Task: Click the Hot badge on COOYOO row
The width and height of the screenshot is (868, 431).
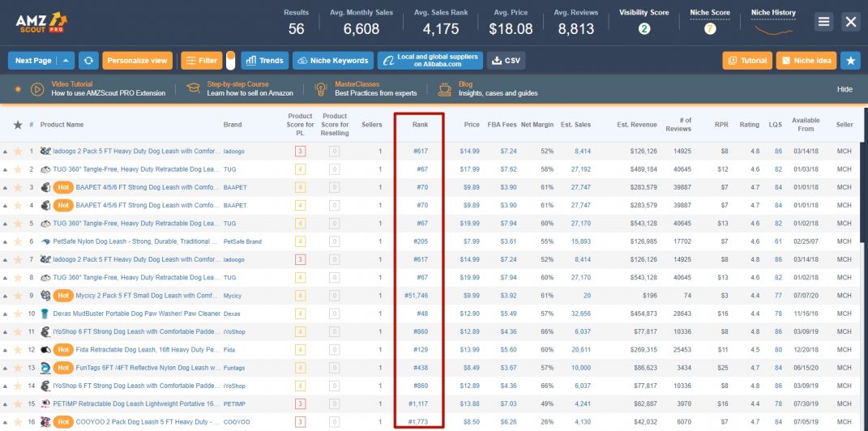Action: point(62,422)
